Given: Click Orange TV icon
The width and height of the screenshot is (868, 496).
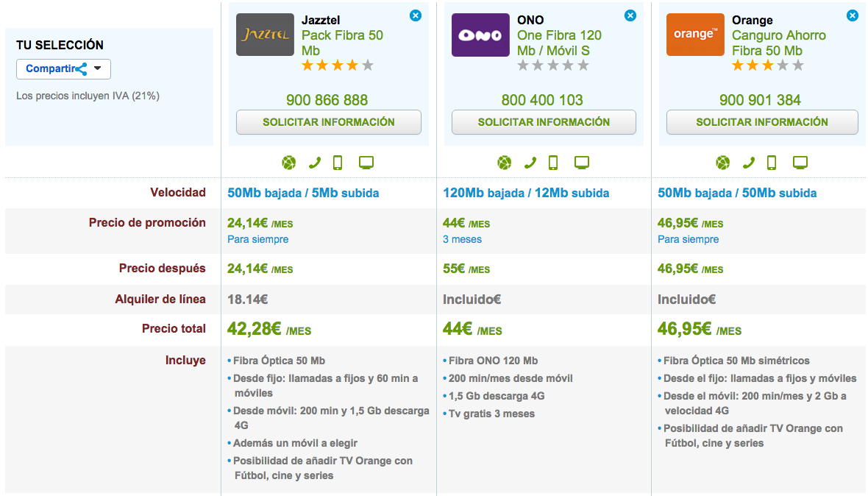Looking at the screenshot, I should click(x=800, y=162).
